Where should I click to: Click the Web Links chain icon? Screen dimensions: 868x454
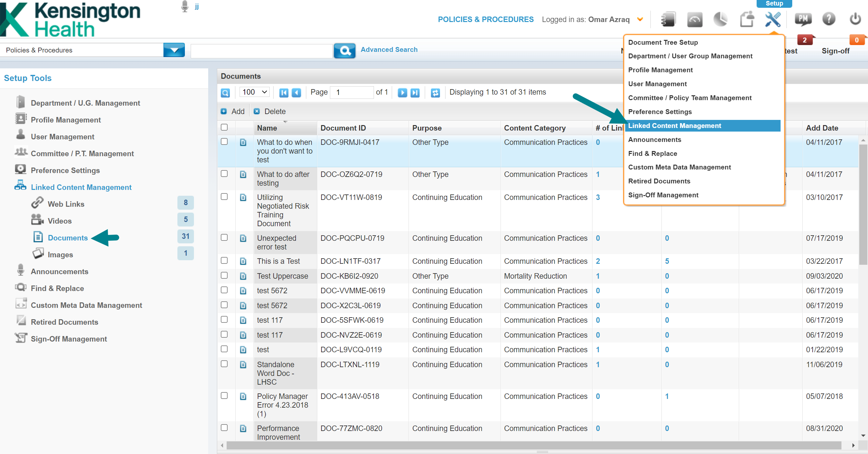[37, 203]
